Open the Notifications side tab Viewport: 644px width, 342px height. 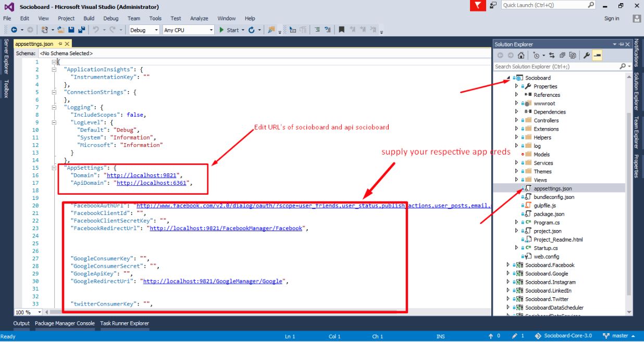point(636,53)
